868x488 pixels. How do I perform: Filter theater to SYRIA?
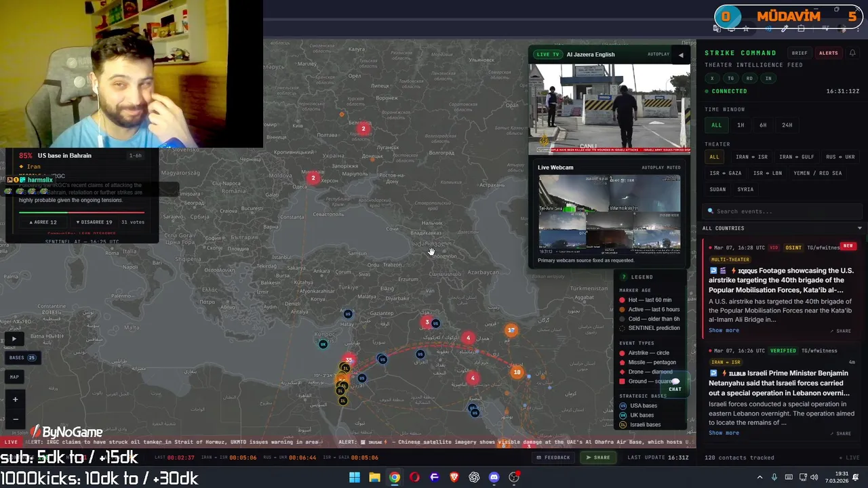(x=745, y=190)
